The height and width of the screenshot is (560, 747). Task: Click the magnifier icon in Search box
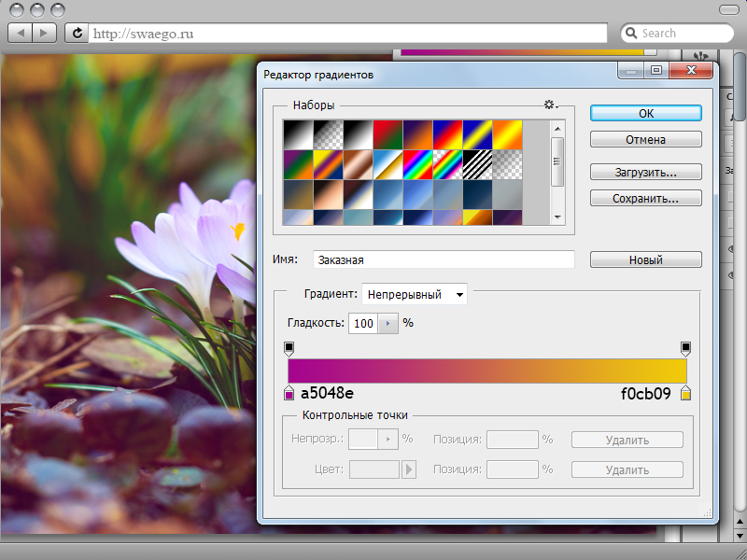point(631,33)
